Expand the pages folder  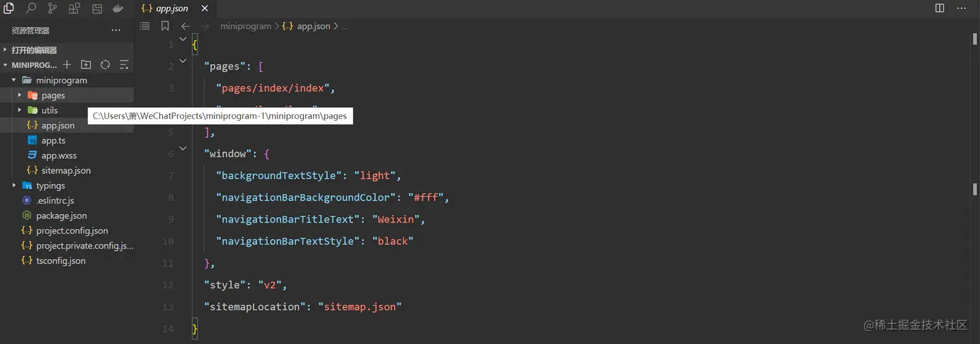coord(19,95)
